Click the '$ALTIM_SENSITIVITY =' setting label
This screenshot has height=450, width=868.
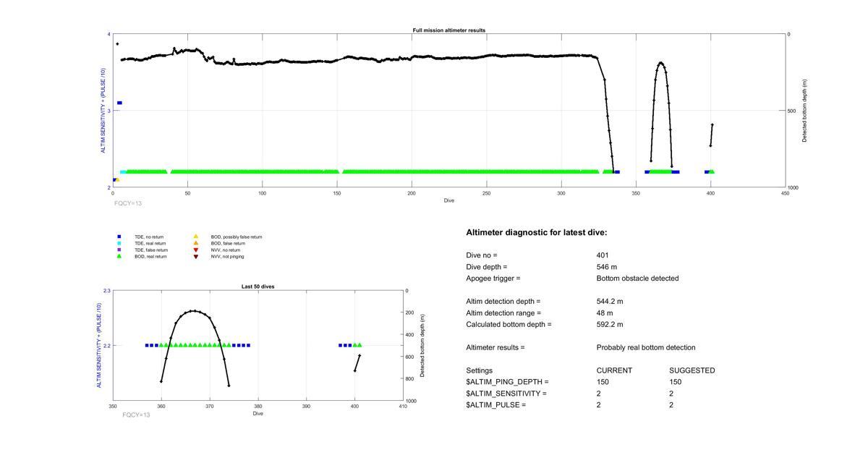point(506,394)
